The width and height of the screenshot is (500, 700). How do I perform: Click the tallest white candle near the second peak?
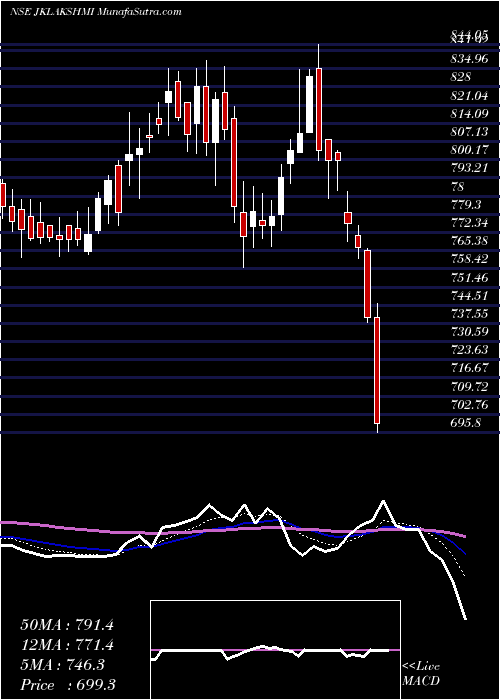coord(309,104)
